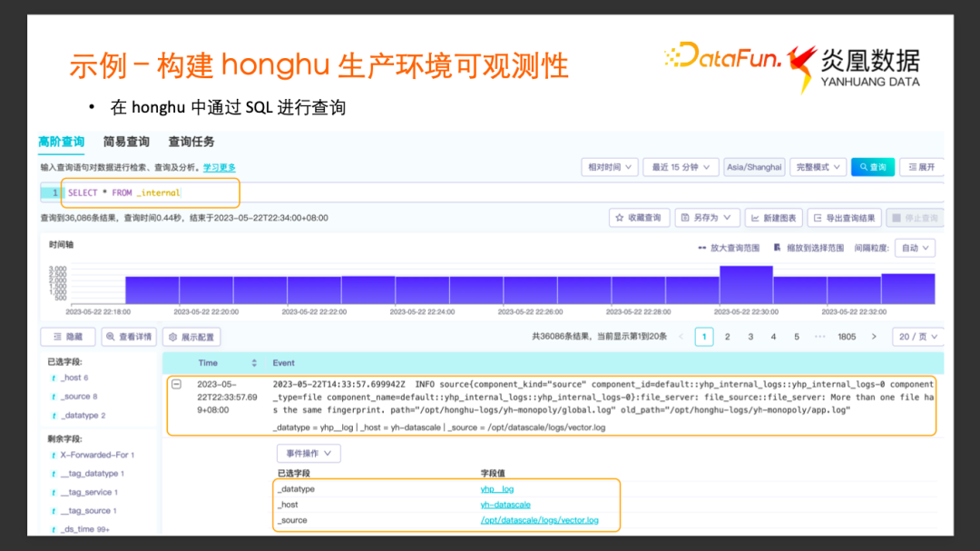Click the tallest bar in the timeline histogram
Viewport: 980px width, 551px height.
pyautogui.click(x=746, y=285)
